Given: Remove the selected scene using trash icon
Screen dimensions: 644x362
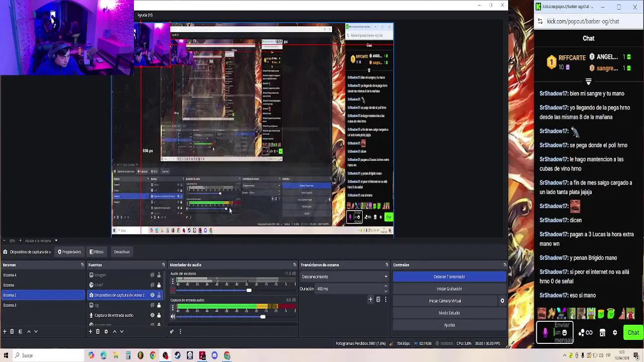Looking at the screenshot, I should pos(12,332).
